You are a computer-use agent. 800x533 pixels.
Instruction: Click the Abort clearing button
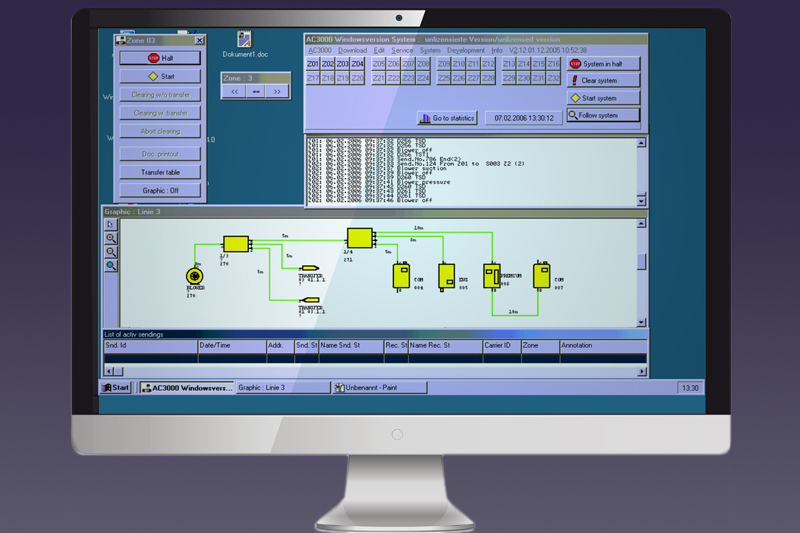pos(160,132)
